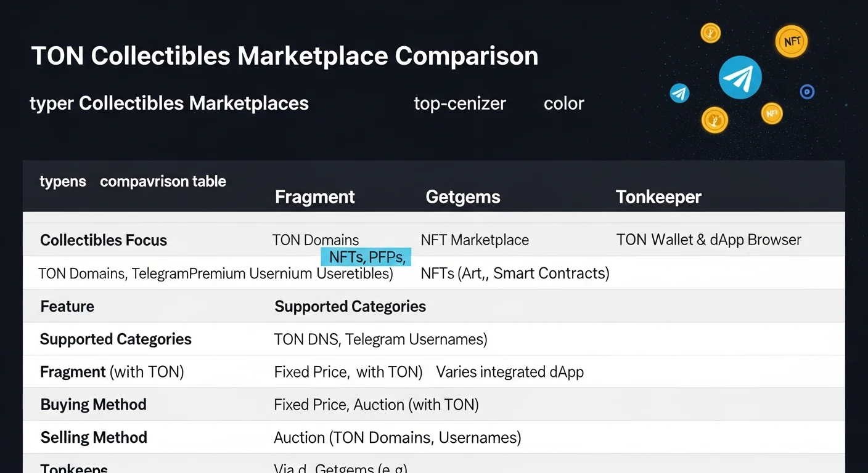Click the TON Wallet & dApp Browser cell
This screenshot has width=868, height=473.
[709, 240]
